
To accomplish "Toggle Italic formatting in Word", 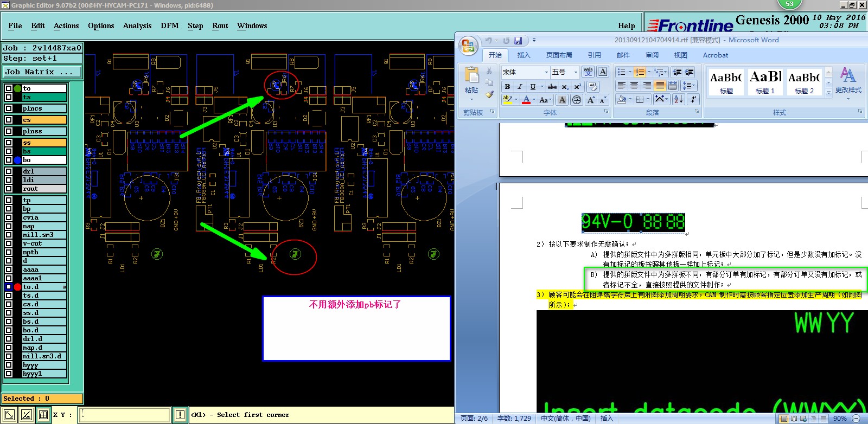I will click(520, 87).
